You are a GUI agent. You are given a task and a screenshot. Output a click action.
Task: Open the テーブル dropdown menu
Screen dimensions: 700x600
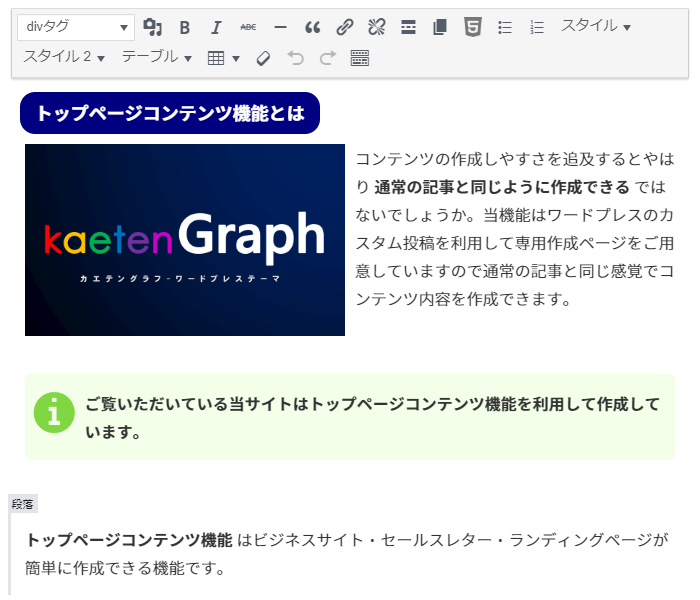[x=157, y=57]
